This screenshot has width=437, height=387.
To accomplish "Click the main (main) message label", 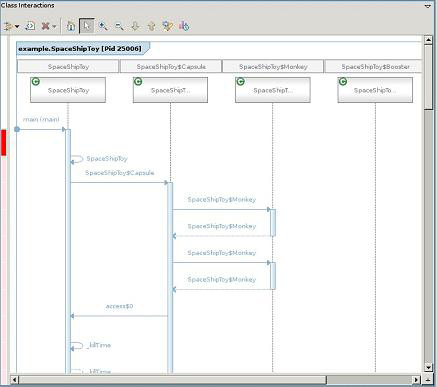I will 41,119.
